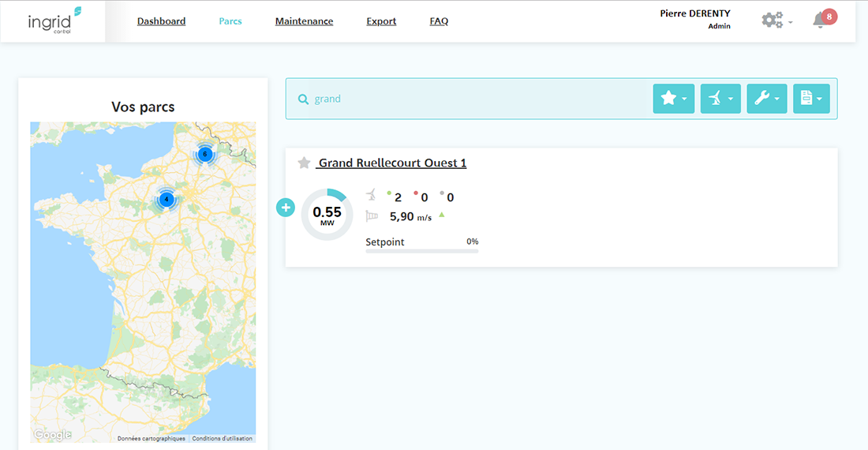Viewport: 868px width, 450px height.
Task: Click the map cluster marker showing 6
Action: click(205, 154)
